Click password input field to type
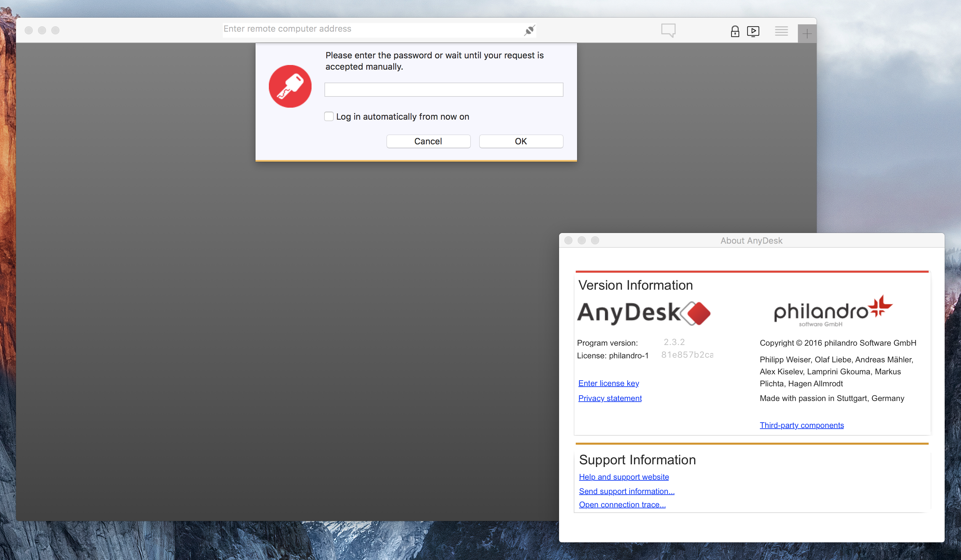Image resolution: width=961 pixels, height=560 pixels. pos(444,89)
